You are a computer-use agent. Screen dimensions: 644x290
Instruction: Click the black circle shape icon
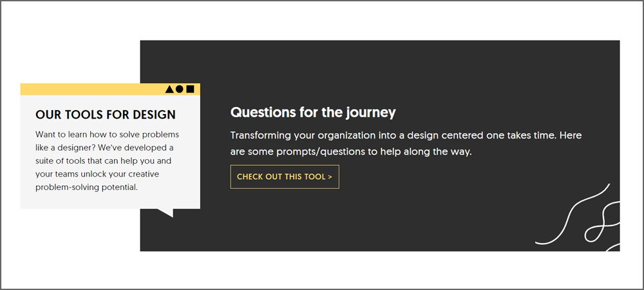point(180,89)
